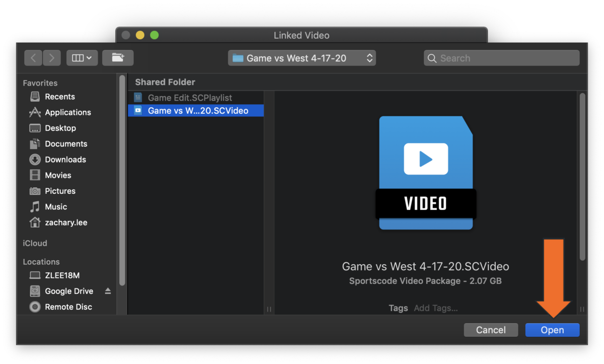Click the Search field

pyautogui.click(x=502, y=58)
